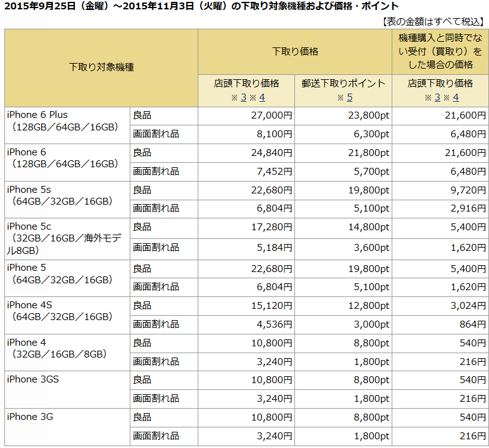The height and width of the screenshot is (448, 489).
Task: Open note 4 link under trade-in 店頭下取り価格 header
Action: 262,97
